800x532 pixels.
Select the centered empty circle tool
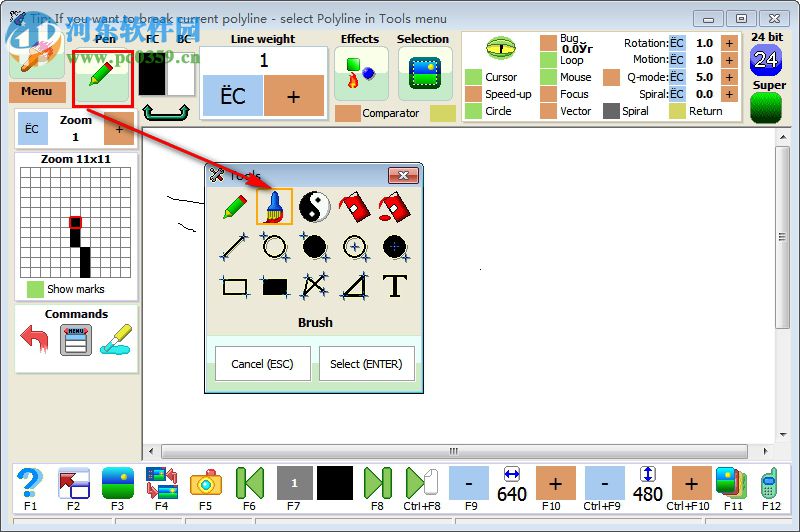coord(355,247)
